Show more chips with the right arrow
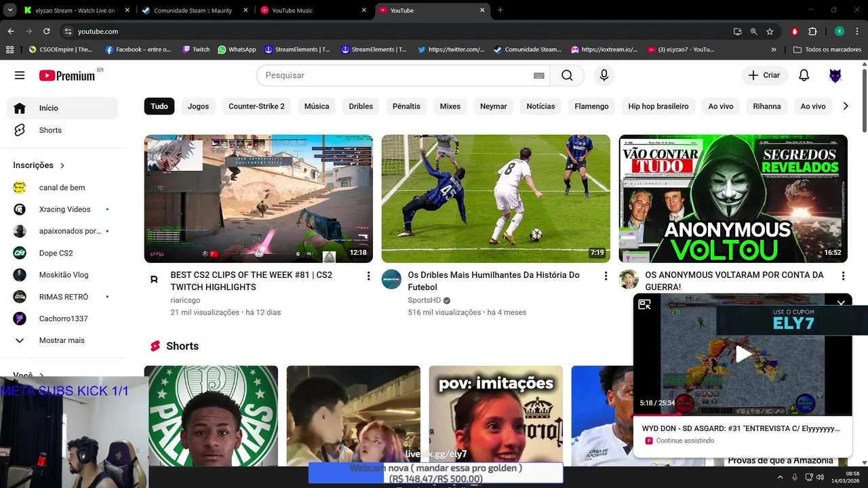 coord(846,106)
